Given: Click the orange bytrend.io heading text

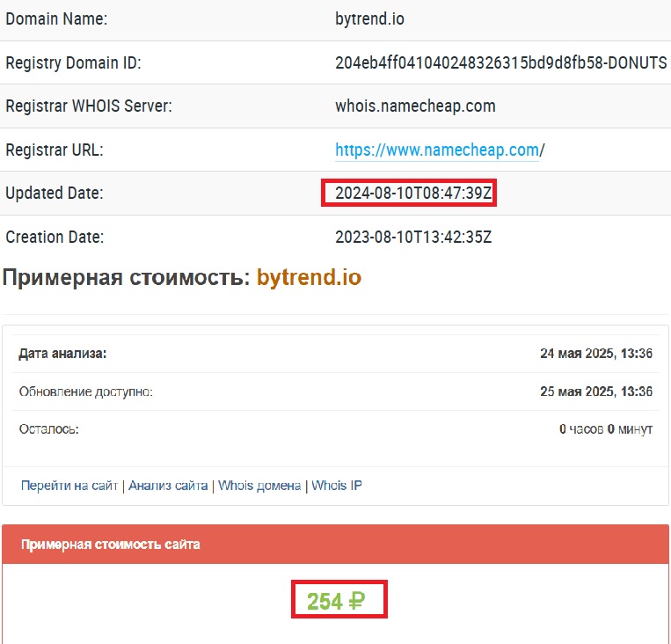Looking at the screenshot, I should pyautogui.click(x=309, y=278).
